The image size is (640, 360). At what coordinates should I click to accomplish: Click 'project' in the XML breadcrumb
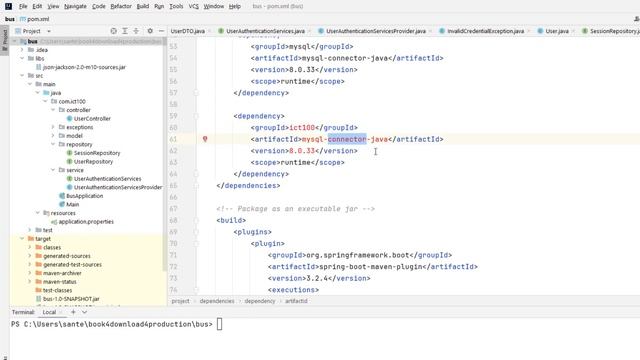point(180,301)
